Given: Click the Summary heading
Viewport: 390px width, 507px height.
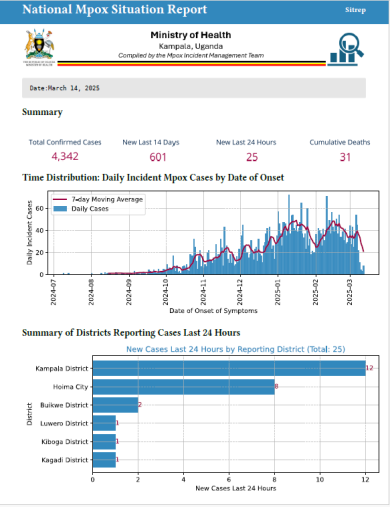Looking at the screenshot, I should pos(42,112).
